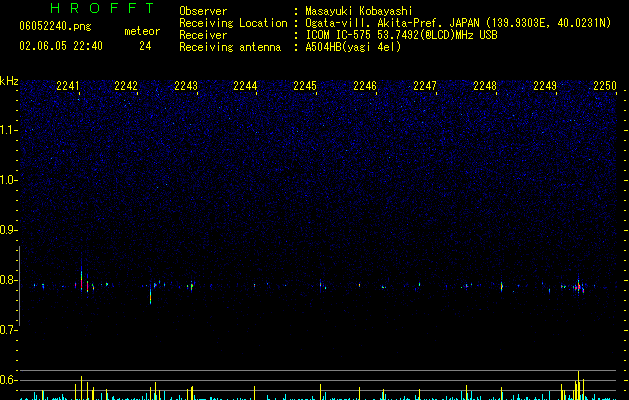Click the 2249 time marker
629x400 pixels.
545,86
